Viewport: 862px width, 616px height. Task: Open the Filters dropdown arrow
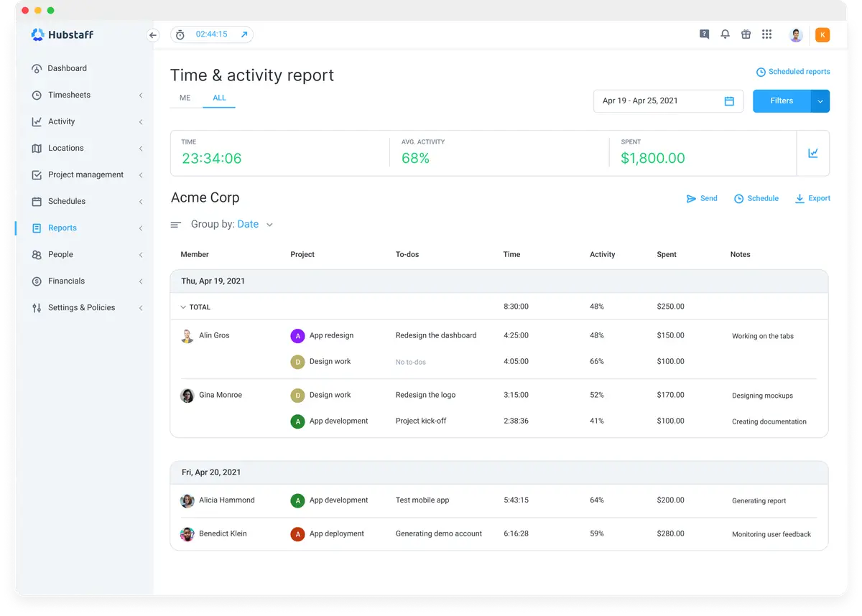[820, 101]
